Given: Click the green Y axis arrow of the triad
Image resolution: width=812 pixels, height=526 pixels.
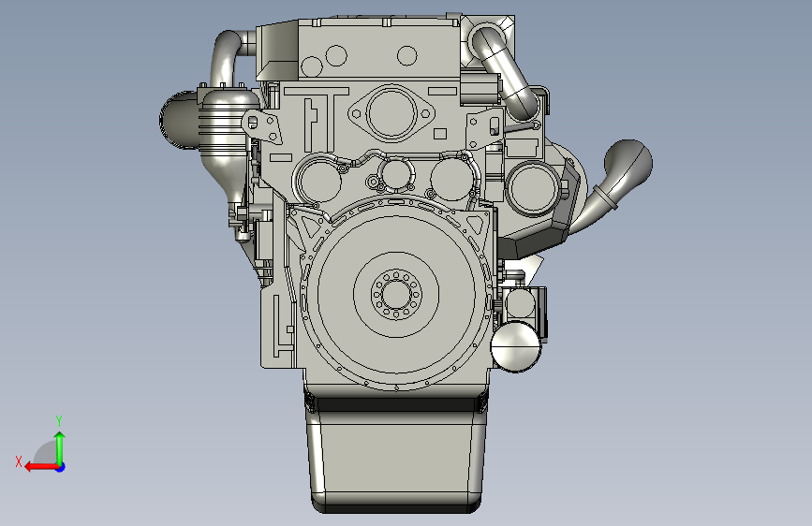Looking at the screenshot, I should (x=60, y=447).
